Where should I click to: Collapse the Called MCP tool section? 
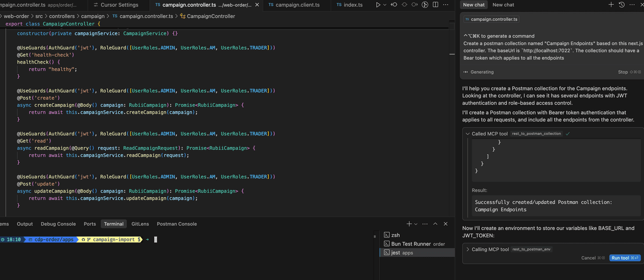[467, 133]
